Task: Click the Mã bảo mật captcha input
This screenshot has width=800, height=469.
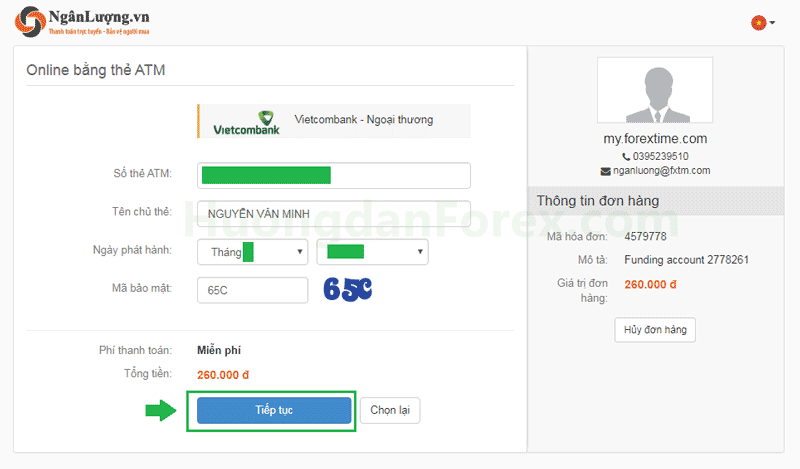Action: tap(253, 290)
